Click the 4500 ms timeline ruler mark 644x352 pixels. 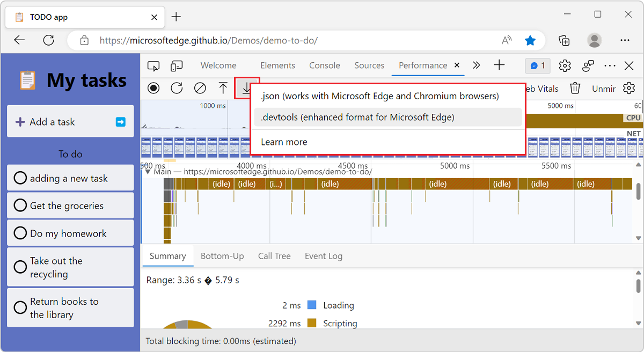tap(353, 166)
